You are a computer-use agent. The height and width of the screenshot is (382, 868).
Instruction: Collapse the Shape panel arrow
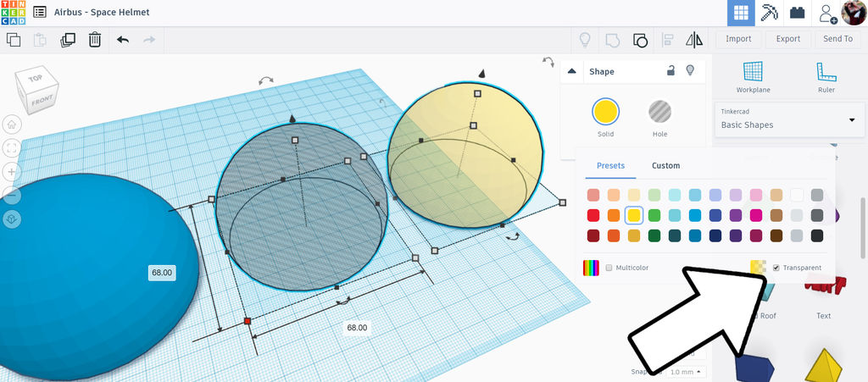pyautogui.click(x=572, y=71)
